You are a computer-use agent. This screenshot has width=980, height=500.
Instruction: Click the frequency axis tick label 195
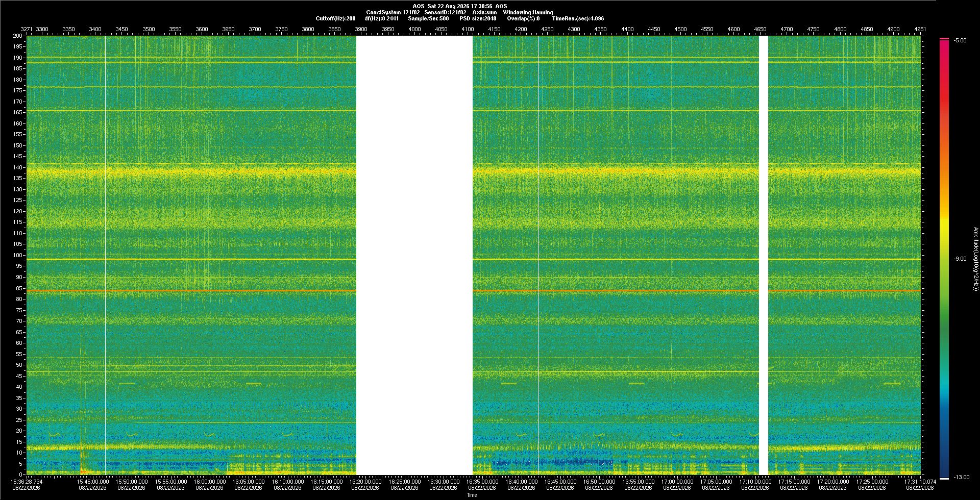(18, 47)
